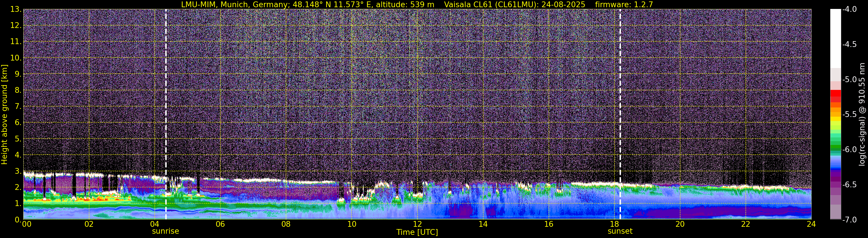Click the "2." tick on the height axis
This screenshot has height=238, width=868.
coord(18,188)
